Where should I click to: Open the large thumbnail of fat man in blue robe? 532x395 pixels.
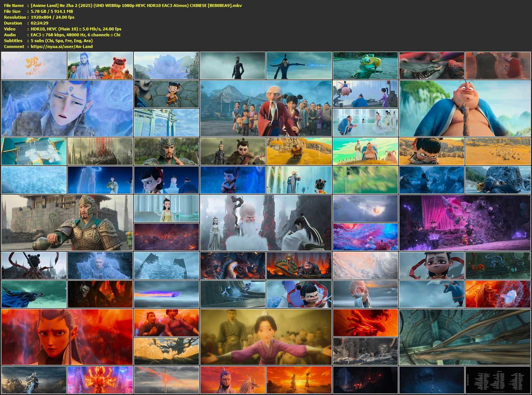click(x=465, y=108)
